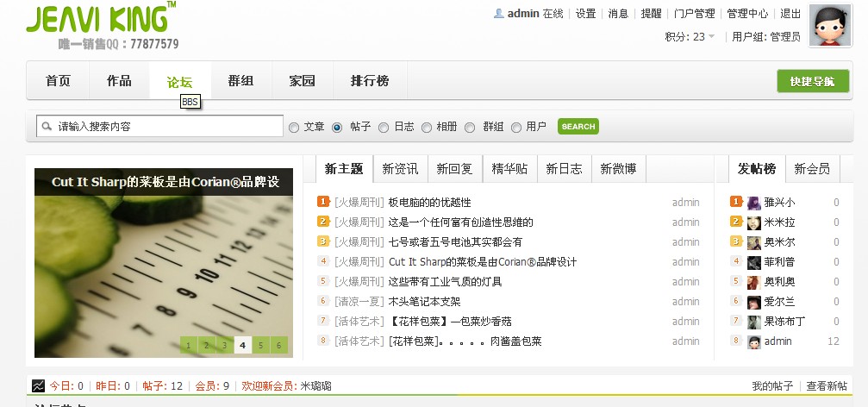Open 作品 in main navigation
The image size is (868, 407).
tap(119, 81)
